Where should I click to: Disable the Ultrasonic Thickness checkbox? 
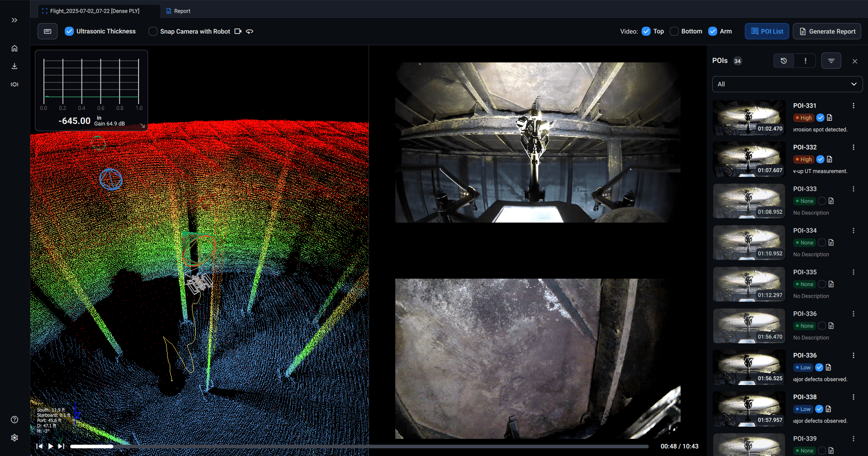click(x=69, y=31)
